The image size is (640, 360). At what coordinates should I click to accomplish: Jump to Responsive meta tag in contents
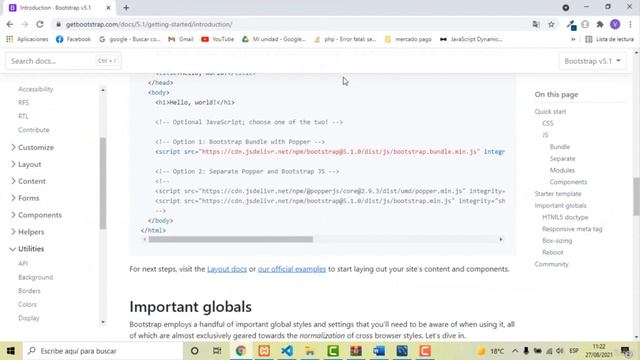[572, 229]
